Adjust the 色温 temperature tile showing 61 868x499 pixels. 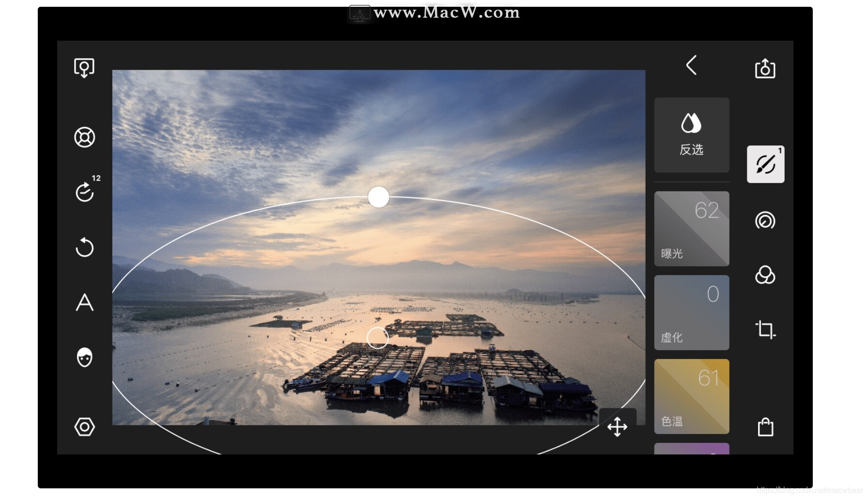tap(692, 396)
